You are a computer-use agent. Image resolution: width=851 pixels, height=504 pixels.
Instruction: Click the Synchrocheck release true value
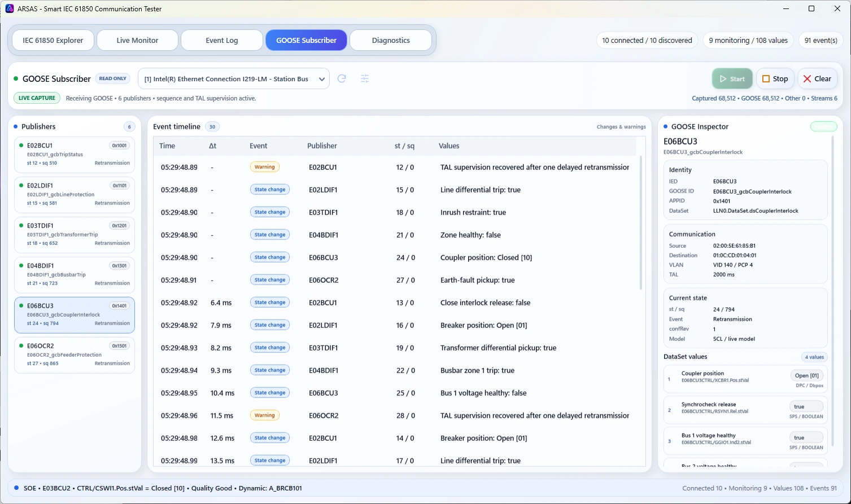click(806, 406)
